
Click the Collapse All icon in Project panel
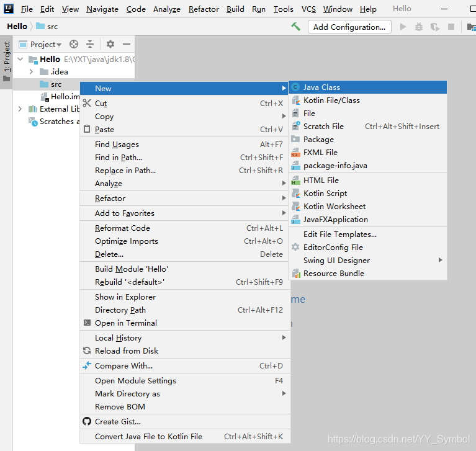click(90, 44)
